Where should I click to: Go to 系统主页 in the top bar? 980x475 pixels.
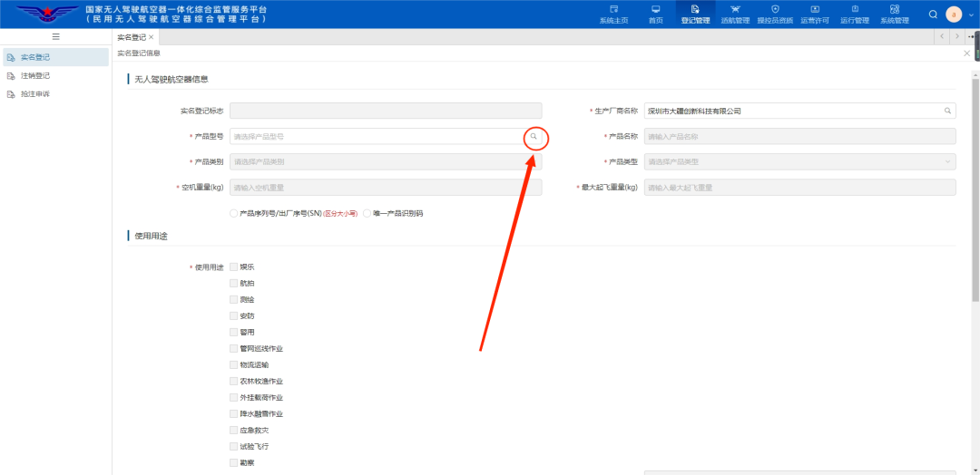pos(613,14)
